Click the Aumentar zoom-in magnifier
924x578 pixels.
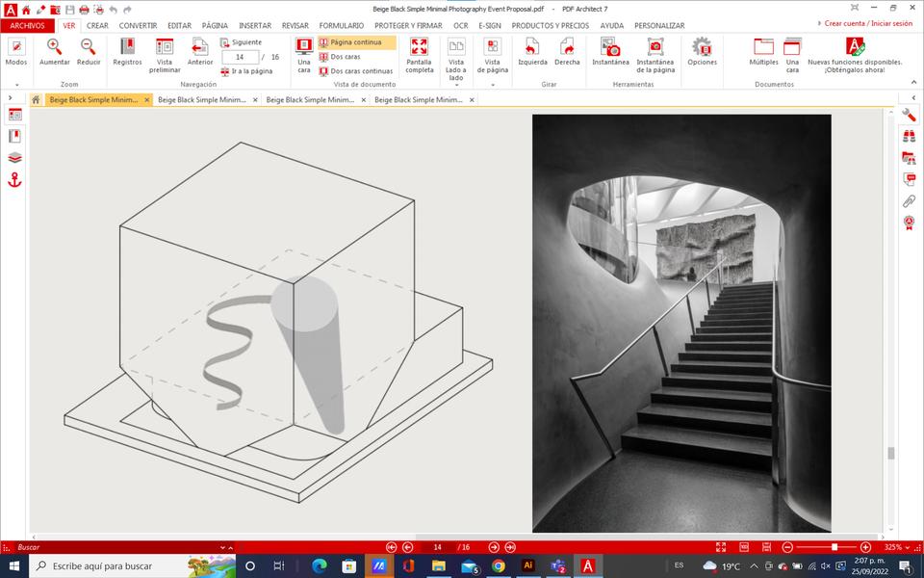click(54, 52)
